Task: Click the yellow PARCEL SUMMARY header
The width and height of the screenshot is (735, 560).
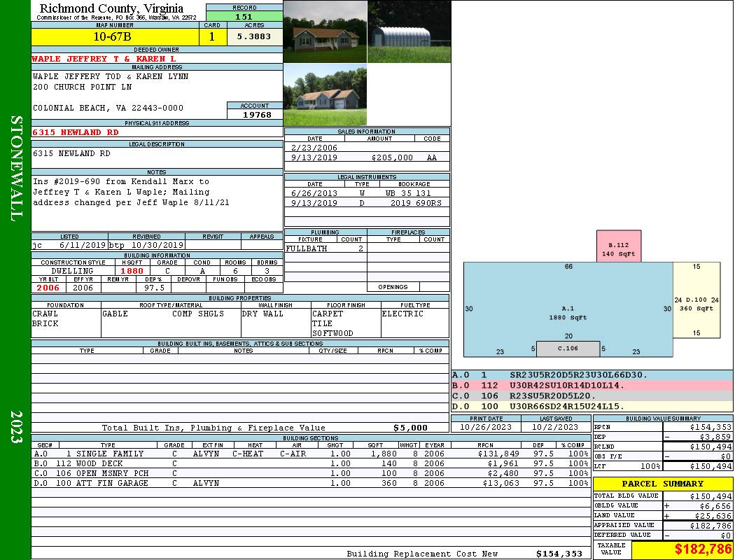Action: 663,484
